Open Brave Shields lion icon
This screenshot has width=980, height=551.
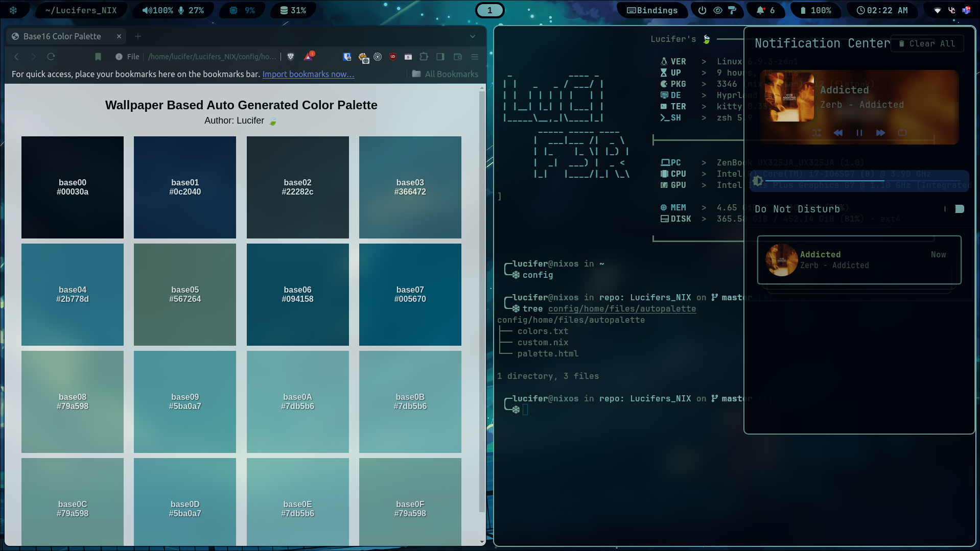[291, 57]
